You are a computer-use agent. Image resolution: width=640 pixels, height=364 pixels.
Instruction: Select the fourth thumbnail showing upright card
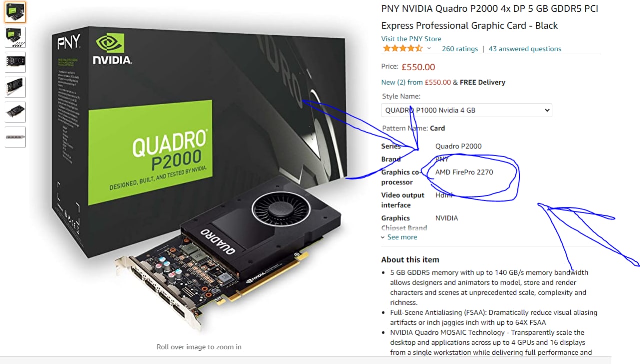point(15,87)
